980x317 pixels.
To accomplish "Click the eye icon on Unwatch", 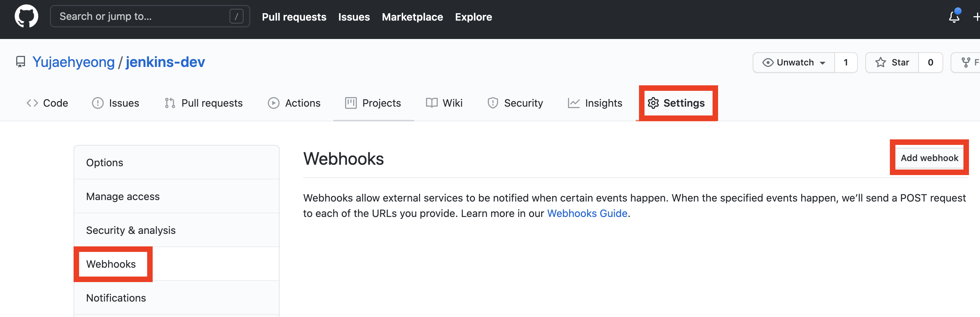I will (x=768, y=63).
